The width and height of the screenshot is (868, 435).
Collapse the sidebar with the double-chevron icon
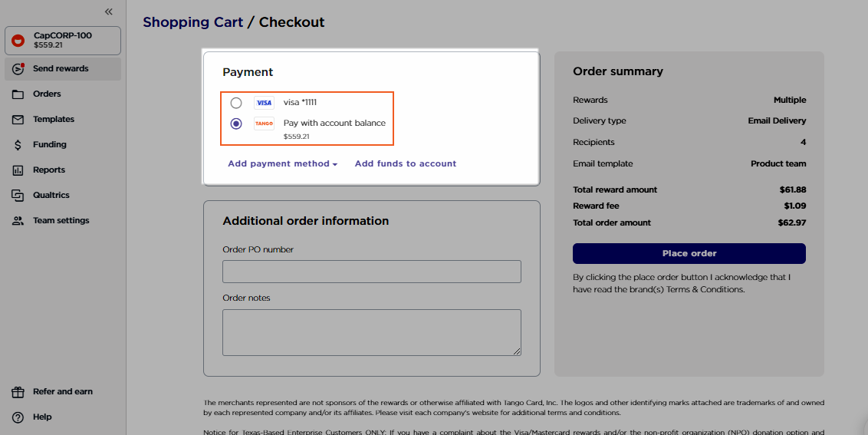pyautogui.click(x=109, y=12)
